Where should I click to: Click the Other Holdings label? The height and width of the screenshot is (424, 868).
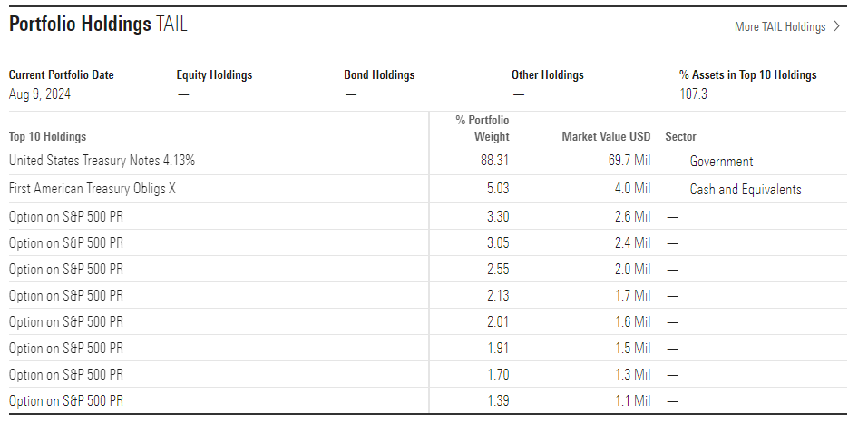[548, 75]
